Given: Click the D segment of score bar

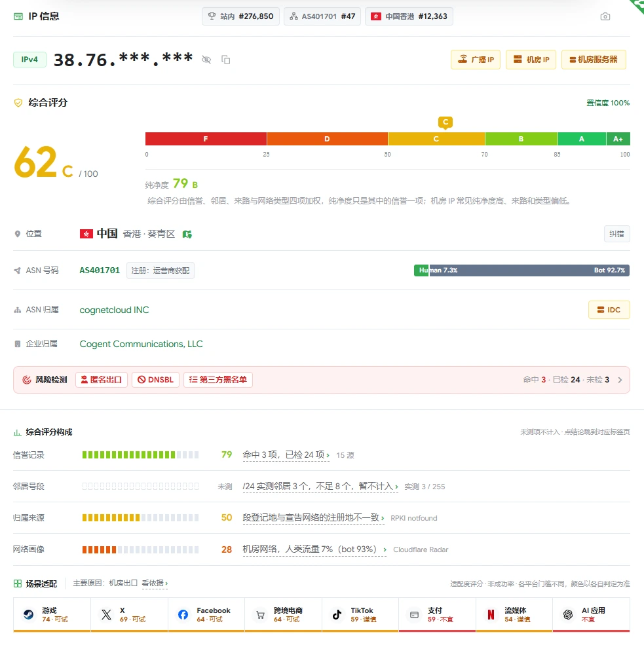Looking at the screenshot, I should click(x=327, y=139).
